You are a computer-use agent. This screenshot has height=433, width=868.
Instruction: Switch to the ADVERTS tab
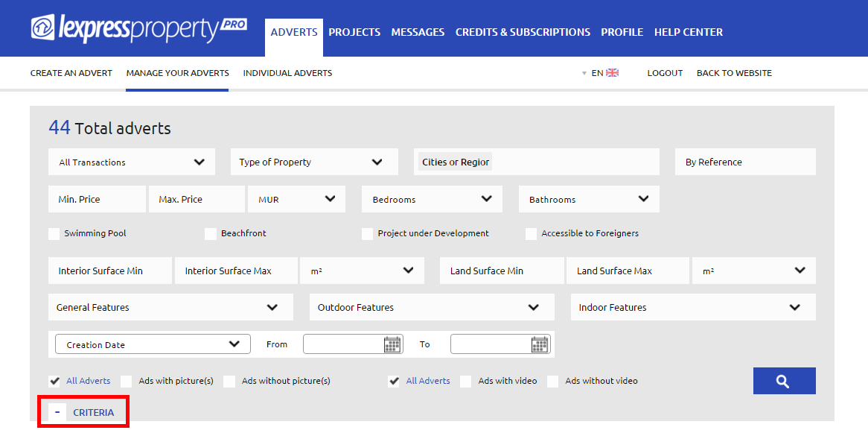coord(294,32)
